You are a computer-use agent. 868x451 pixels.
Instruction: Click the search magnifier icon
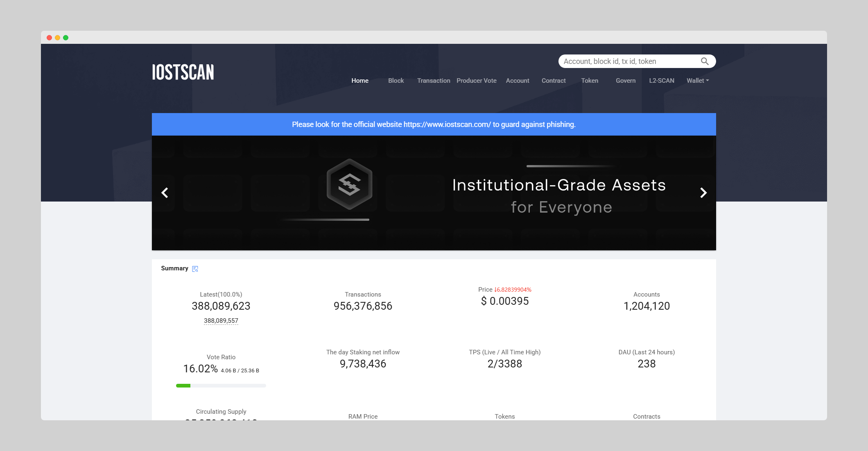tap(704, 61)
